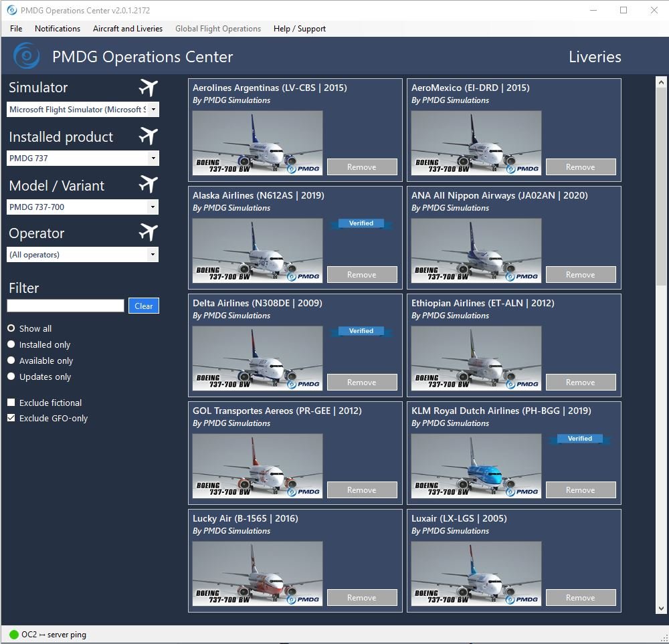Click the Verified badge on Alaska Airlines
Viewport: 669px width, 644px height.
pos(361,223)
